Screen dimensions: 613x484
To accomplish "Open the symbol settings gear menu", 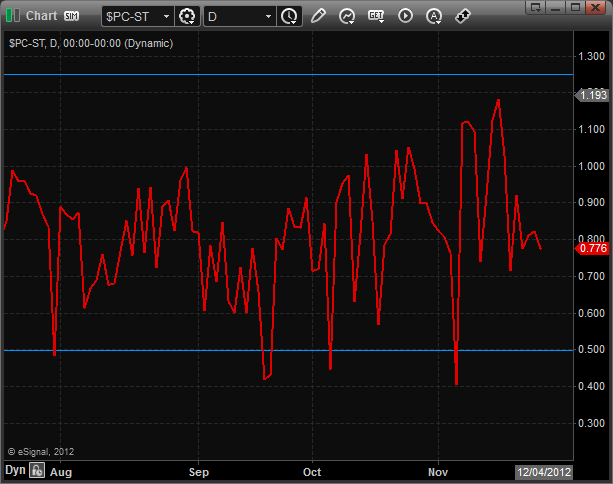I will tap(187, 16).
